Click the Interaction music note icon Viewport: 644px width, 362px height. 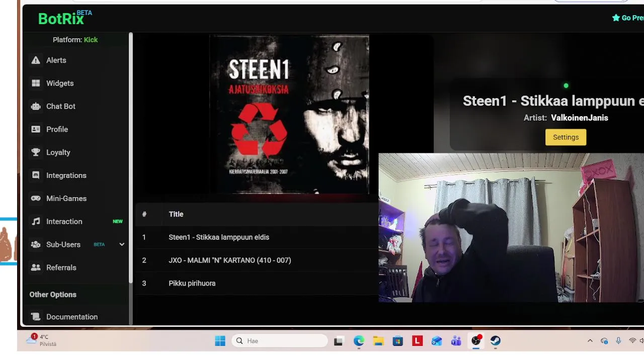[x=36, y=222]
